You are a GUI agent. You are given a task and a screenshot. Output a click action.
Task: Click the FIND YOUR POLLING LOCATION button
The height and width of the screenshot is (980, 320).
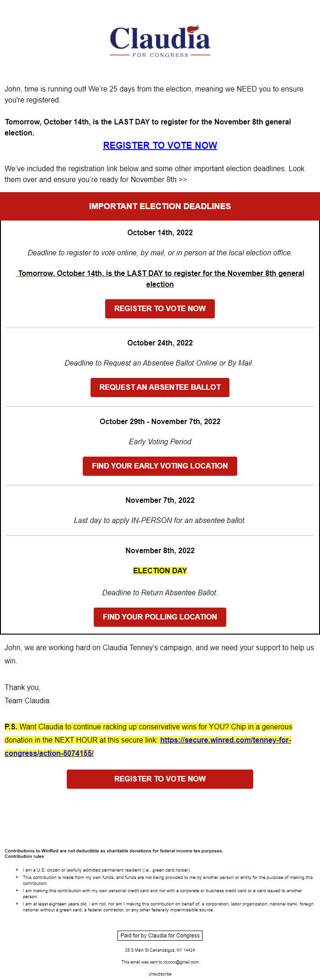tap(160, 617)
